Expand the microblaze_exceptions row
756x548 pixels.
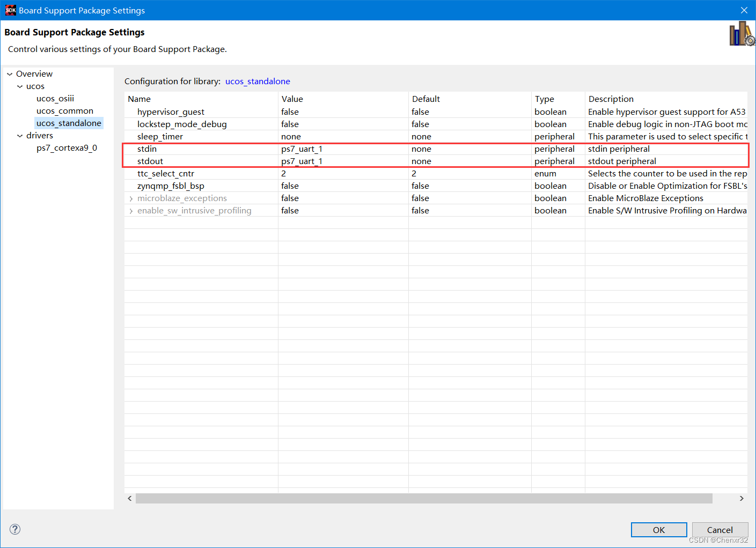click(131, 199)
